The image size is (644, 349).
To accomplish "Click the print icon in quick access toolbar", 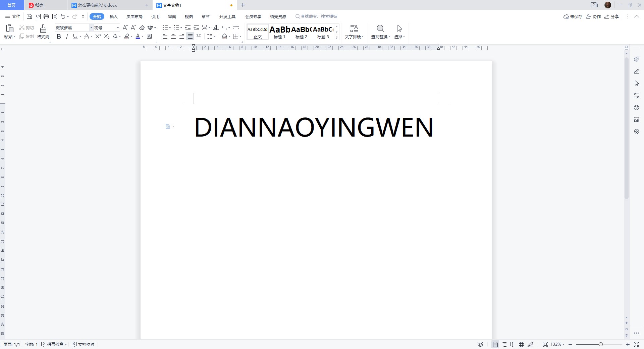I will pyautogui.click(x=46, y=16).
